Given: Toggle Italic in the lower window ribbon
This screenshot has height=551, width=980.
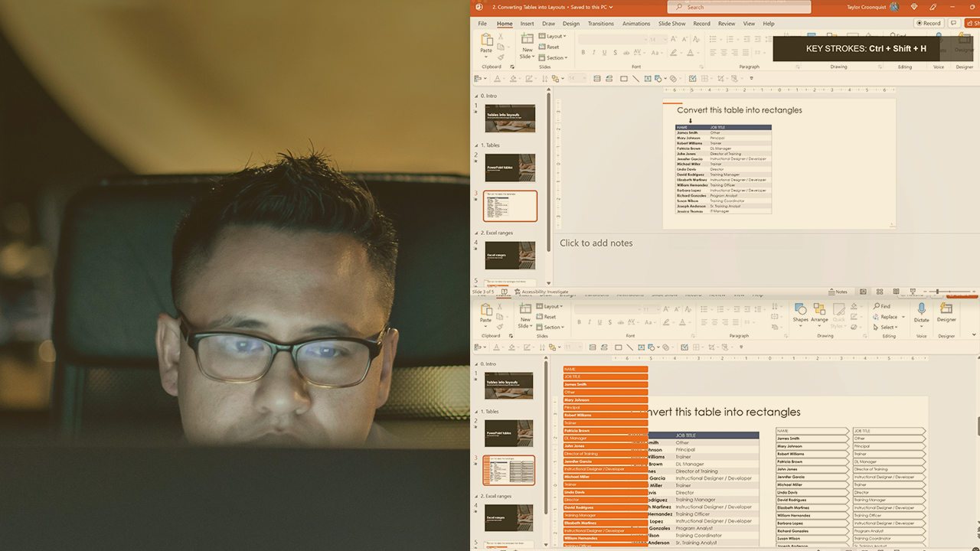Looking at the screenshot, I should [x=588, y=322].
